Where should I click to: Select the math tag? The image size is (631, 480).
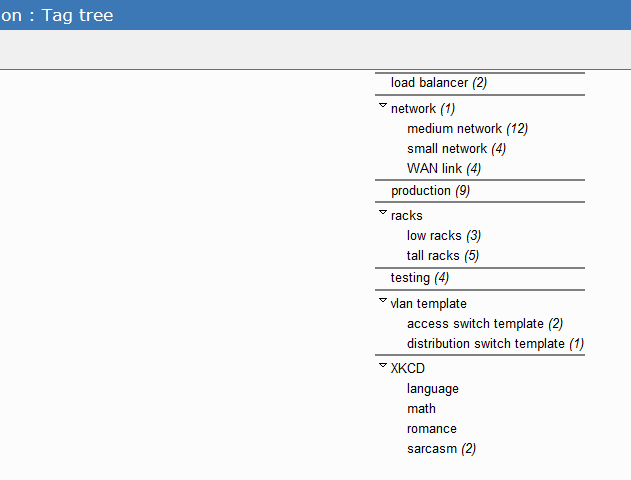[x=421, y=409]
